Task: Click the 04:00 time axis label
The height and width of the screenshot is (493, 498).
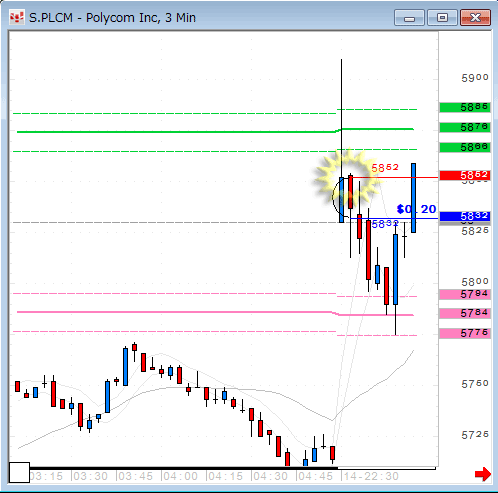Action: coord(181,476)
